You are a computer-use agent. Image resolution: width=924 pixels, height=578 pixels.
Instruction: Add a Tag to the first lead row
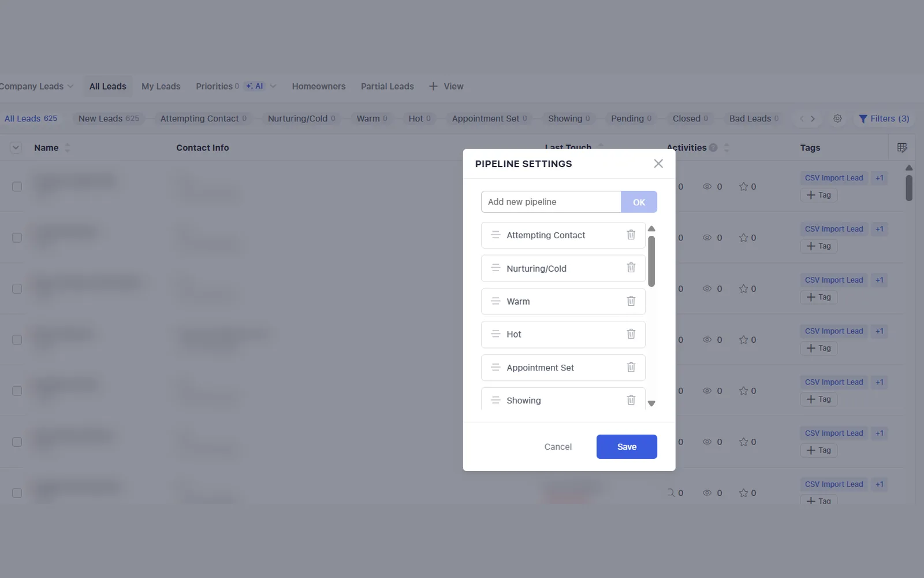point(818,195)
